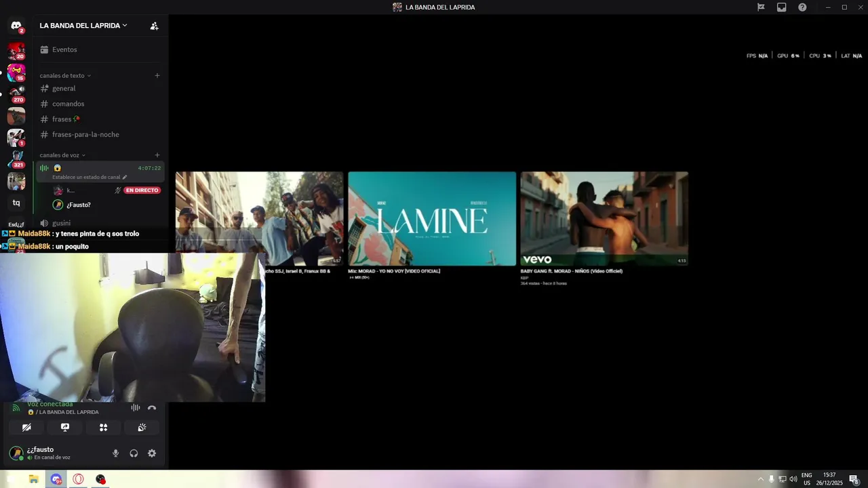This screenshot has height=488, width=868.
Task: Share your screen button
Action: 65,427
